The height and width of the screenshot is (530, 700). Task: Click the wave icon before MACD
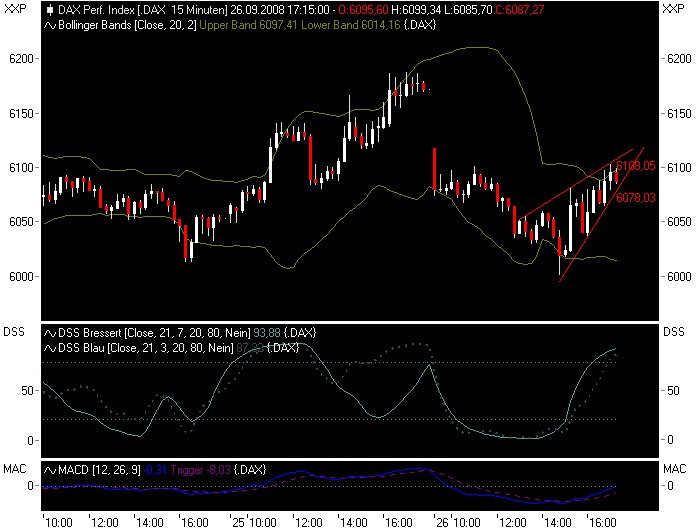[50, 470]
